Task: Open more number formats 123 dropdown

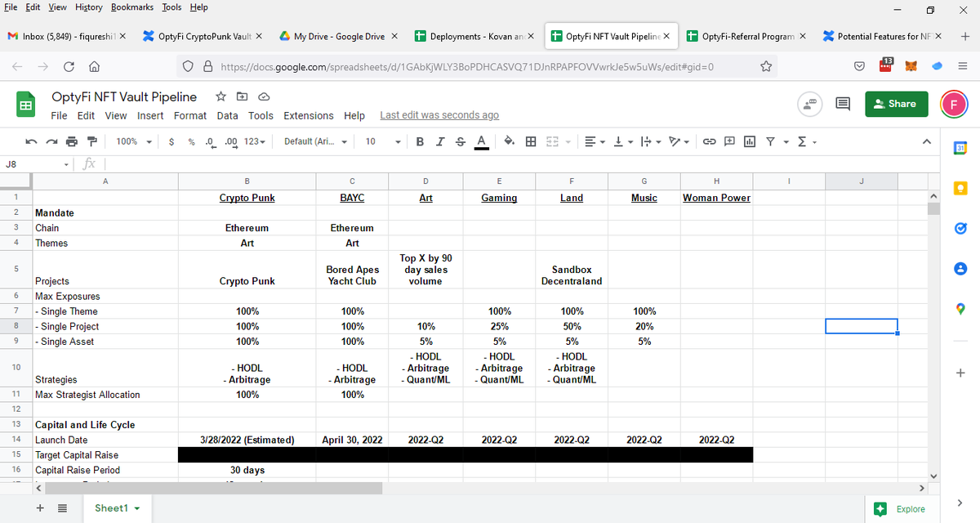Action: coord(255,142)
